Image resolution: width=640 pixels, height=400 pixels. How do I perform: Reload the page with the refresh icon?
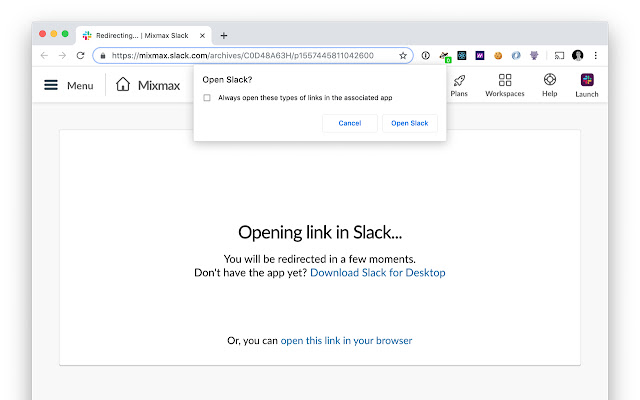[x=80, y=56]
